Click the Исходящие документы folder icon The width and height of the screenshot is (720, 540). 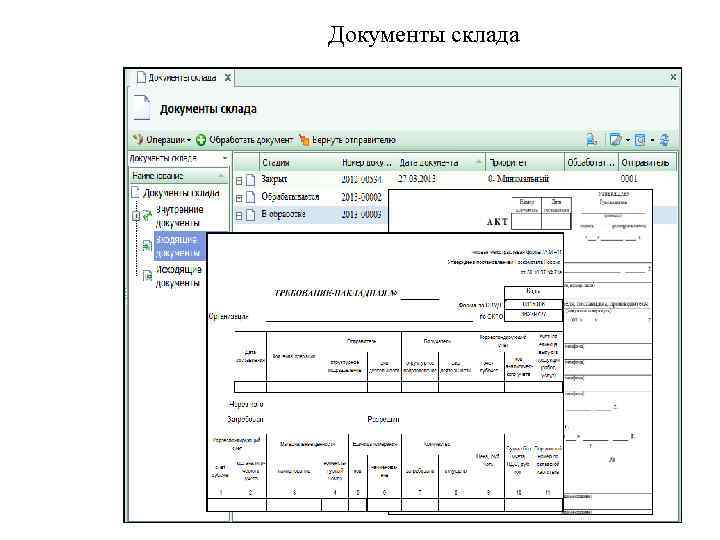pos(147,276)
